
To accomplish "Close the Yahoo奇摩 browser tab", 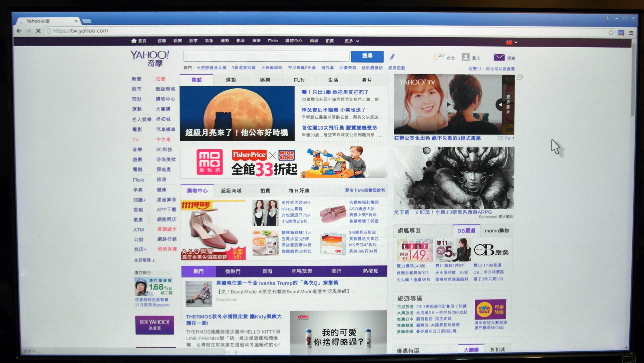I will coord(76,21).
